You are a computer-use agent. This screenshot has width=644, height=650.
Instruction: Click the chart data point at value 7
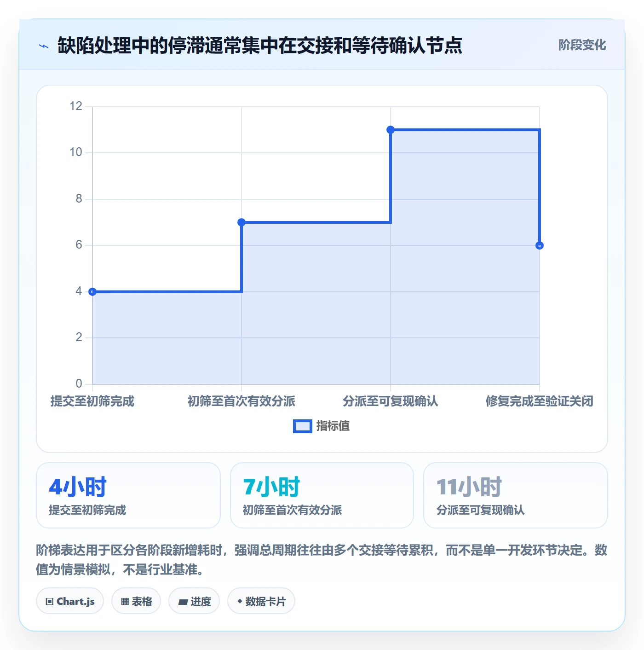241,222
